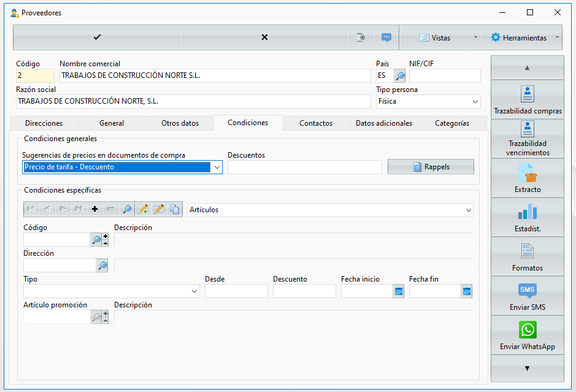Click the chat comment icon in toolbar
The width and height of the screenshot is (576, 392).
(x=386, y=37)
